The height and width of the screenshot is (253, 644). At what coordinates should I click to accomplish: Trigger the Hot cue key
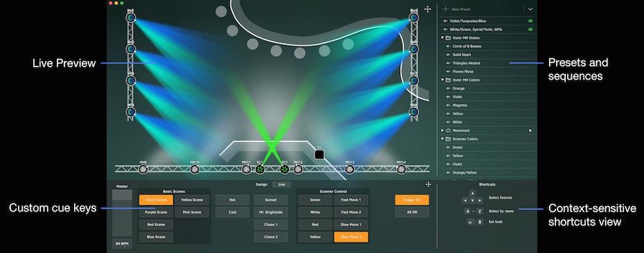click(x=233, y=200)
